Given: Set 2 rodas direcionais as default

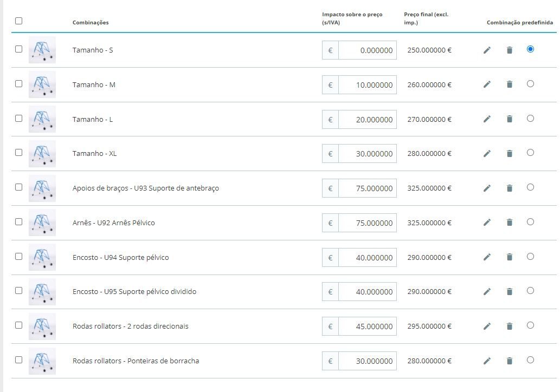Looking at the screenshot, I should click(530, 325).
